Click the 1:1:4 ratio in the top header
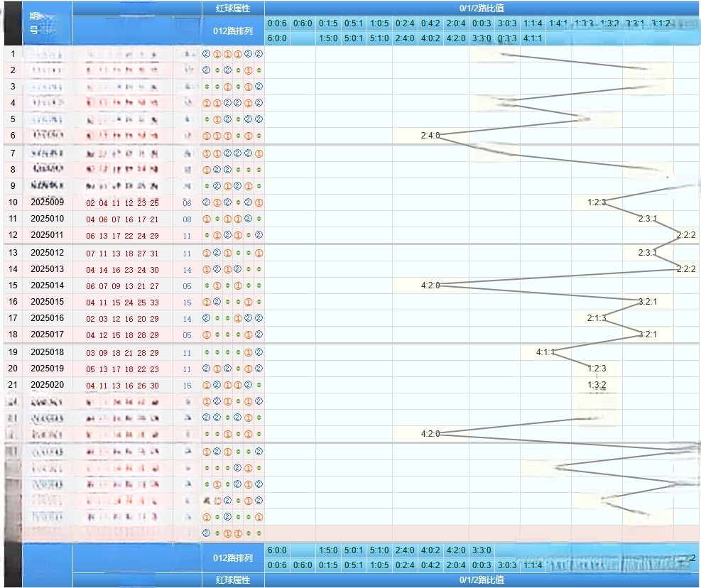Viewport: 701px width, 588px height. (533, 23)
